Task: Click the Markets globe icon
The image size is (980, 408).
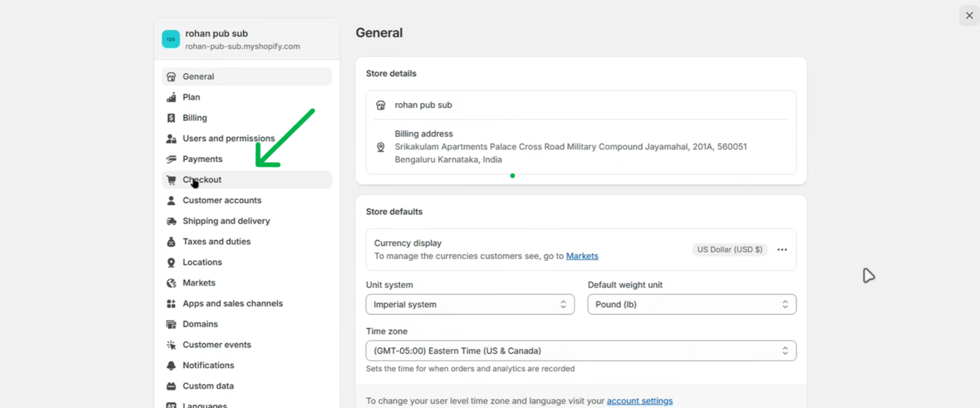Action: [171, 283]
